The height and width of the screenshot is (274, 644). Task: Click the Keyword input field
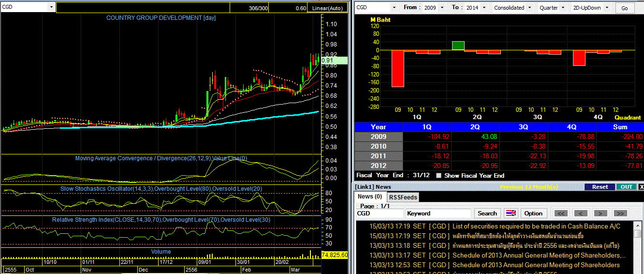pos(438,213)
